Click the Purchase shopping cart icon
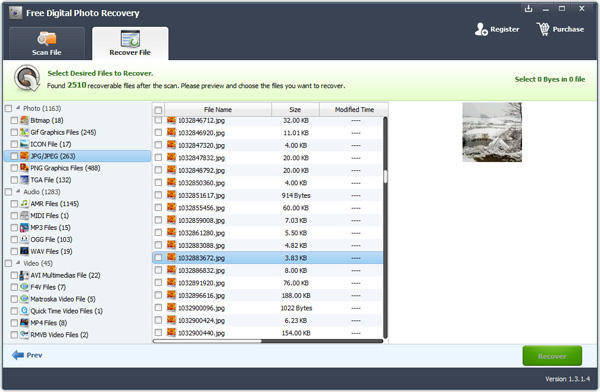Screen dimensions: 600x392 pyautogui.click(x=543, y=29)
